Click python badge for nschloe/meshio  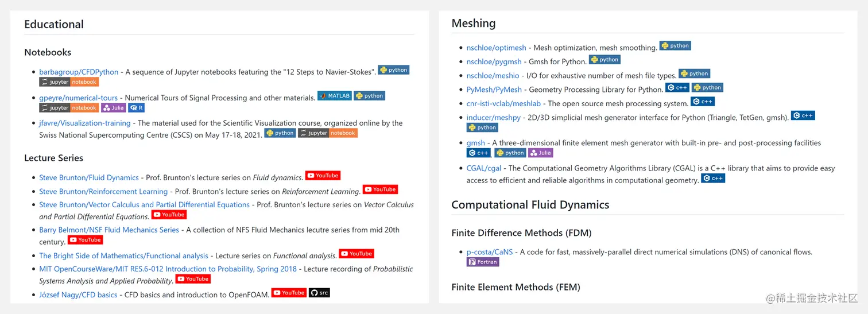tap(695, 73)
